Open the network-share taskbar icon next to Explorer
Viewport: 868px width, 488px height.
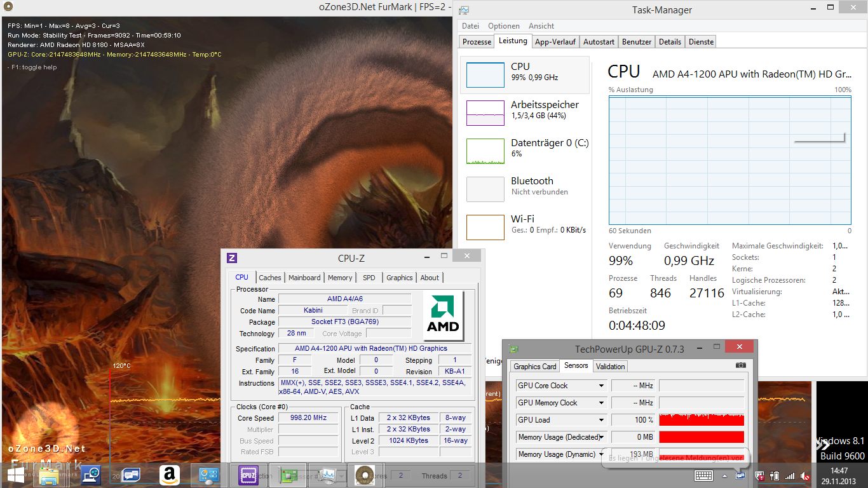[x=91, y=475]
